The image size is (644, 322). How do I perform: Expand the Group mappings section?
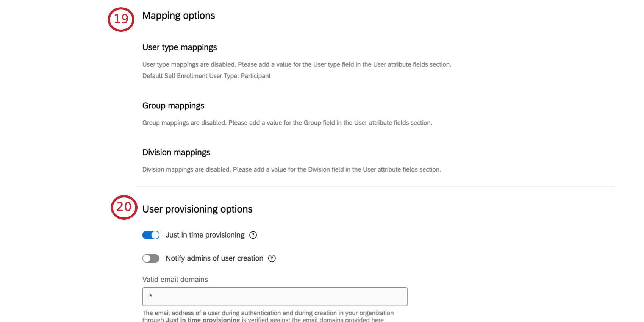173,106
